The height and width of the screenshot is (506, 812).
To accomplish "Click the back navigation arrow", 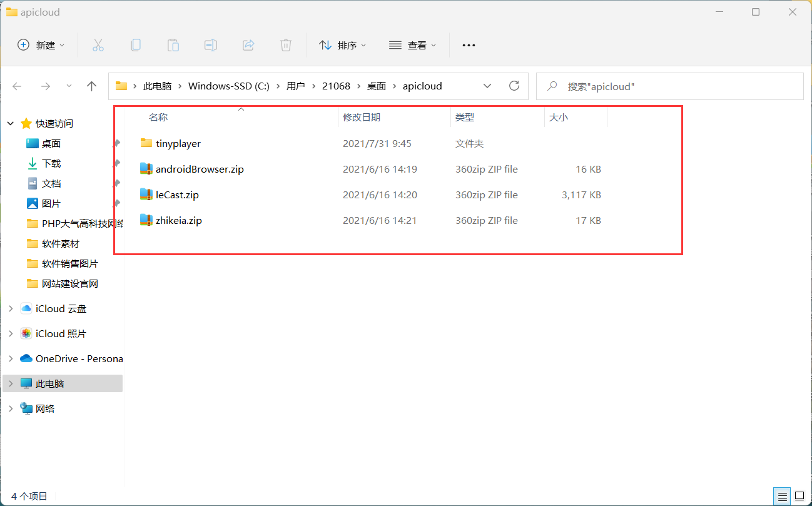I will (x=16, y=86).
